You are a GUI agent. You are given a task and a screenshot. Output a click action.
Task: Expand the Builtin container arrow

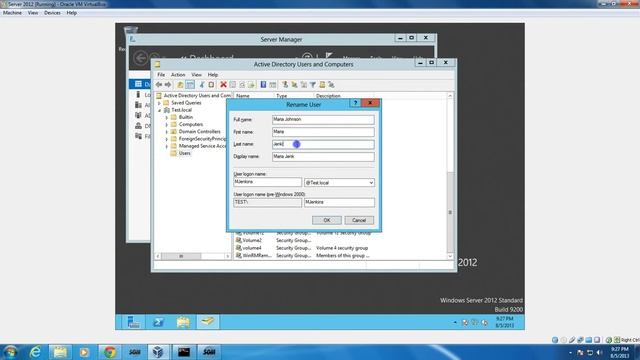point(167,118)
